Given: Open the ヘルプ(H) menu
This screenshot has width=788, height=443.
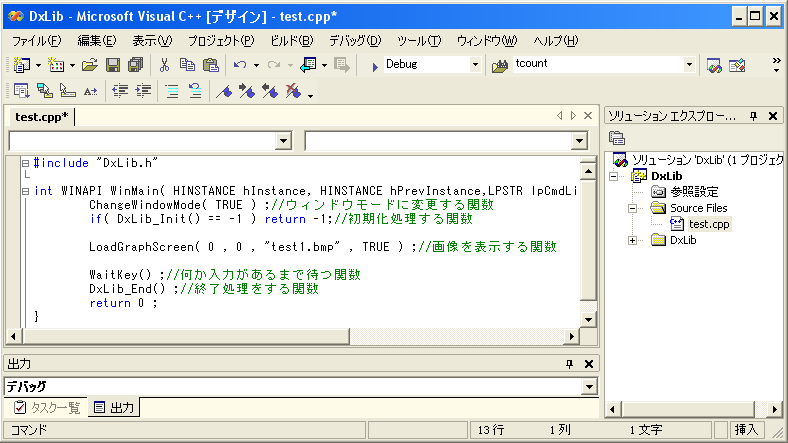Looking at the screenshot, I should tap(555, 41).
